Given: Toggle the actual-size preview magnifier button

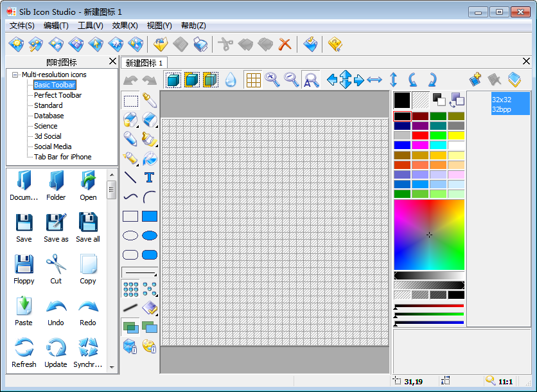Looking at the screenshot, I should [311, 80].
